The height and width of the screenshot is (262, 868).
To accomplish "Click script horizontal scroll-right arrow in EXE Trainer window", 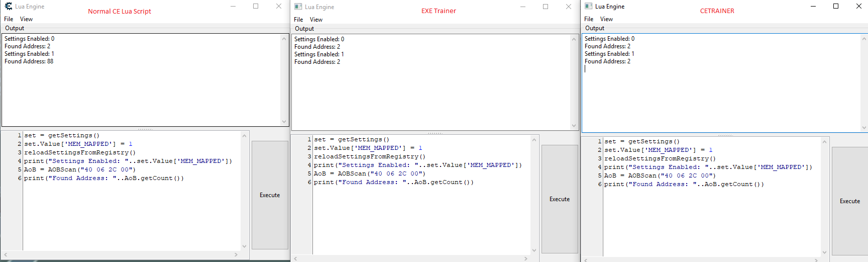I will tap(526, 258).
